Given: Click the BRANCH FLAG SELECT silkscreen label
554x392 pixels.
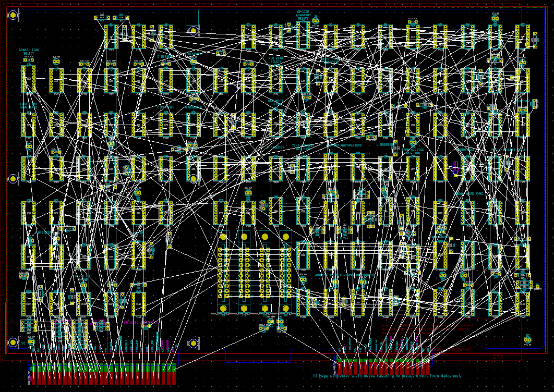Looking at the screenshot, I should [x=29, y=52].
